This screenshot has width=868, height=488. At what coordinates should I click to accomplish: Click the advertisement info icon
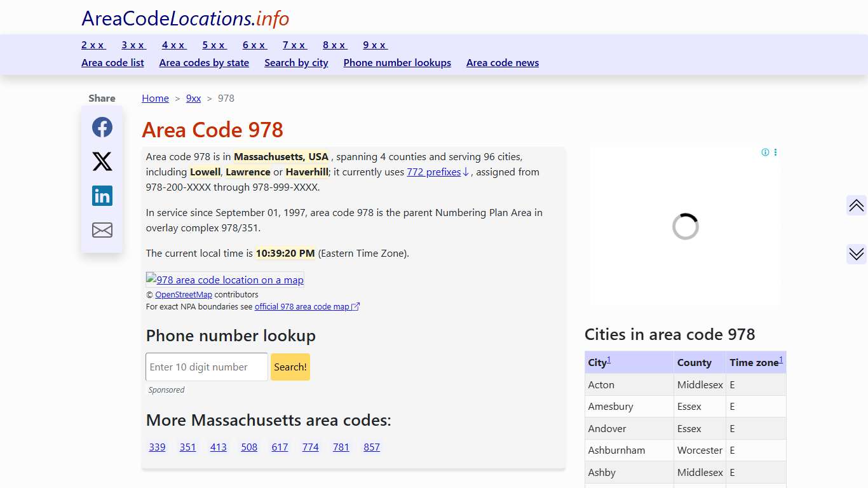click(766, 152)
